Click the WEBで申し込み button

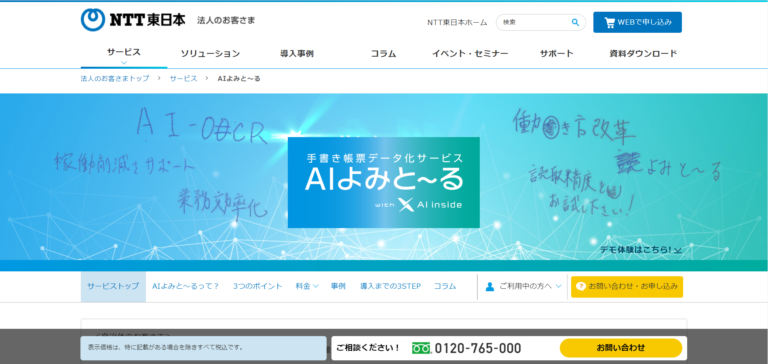[637, 22]
